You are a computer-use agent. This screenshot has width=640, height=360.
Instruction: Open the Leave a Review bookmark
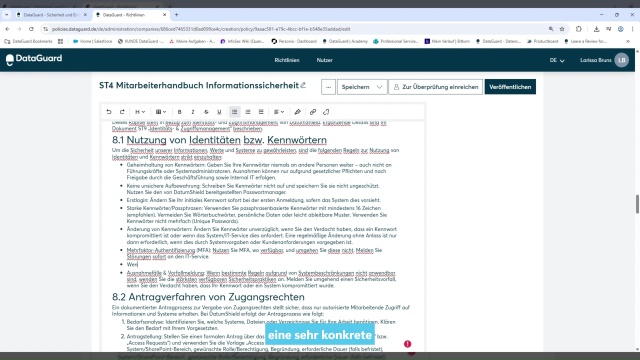point(585,41)
